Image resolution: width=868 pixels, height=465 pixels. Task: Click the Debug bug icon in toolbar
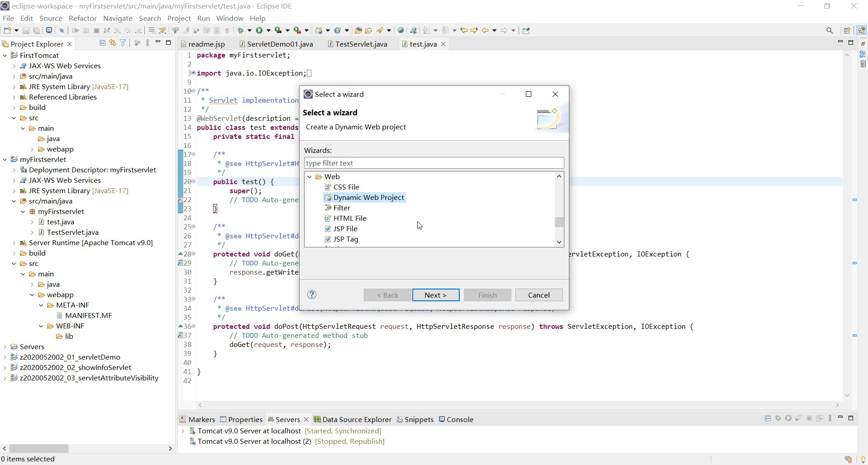(241, 30)
